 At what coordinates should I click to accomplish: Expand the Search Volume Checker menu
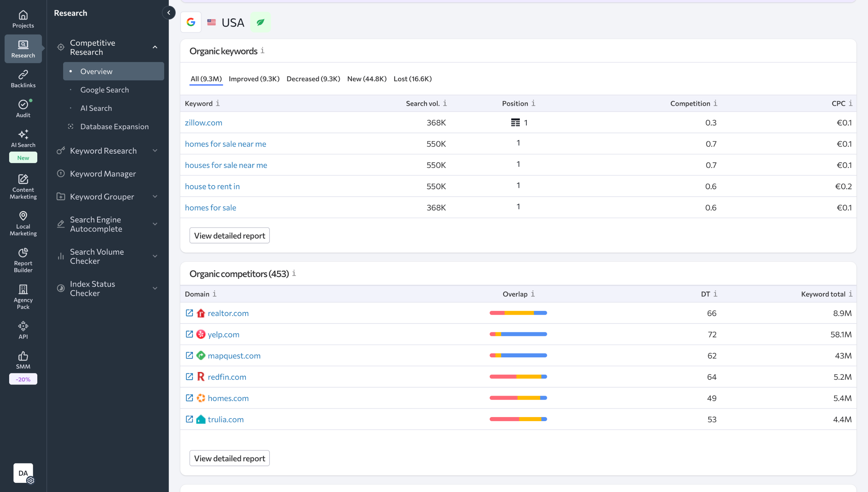[x=155, y=256]
